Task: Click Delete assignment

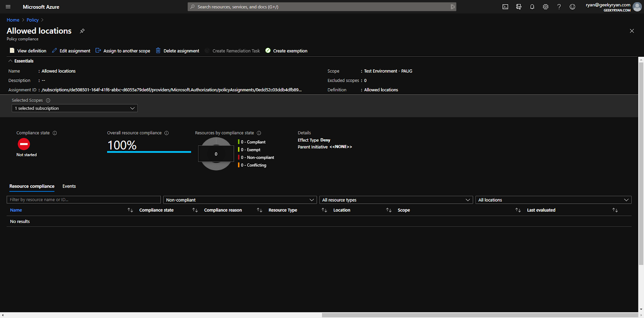Action: pos(178,51)
